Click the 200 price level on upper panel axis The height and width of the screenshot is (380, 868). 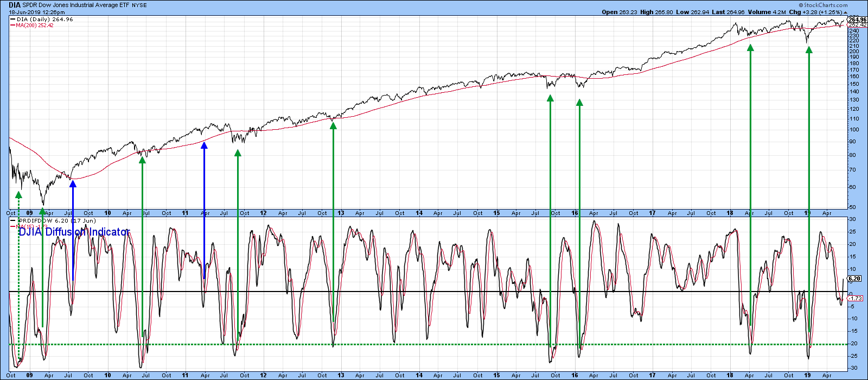point(853,52)
